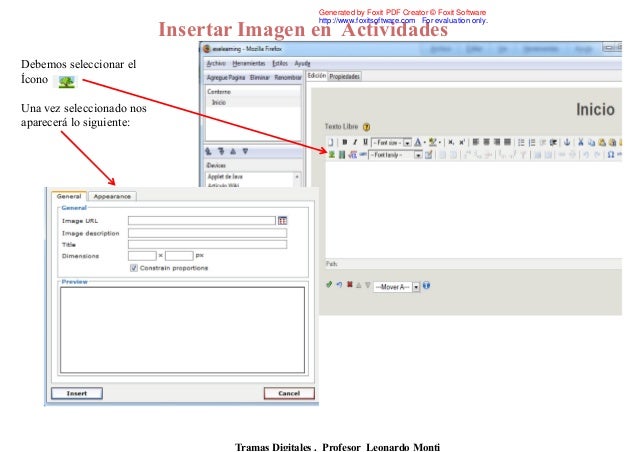
Task: Open the text color dropdown arrow
Action: [x=424, y=143]
